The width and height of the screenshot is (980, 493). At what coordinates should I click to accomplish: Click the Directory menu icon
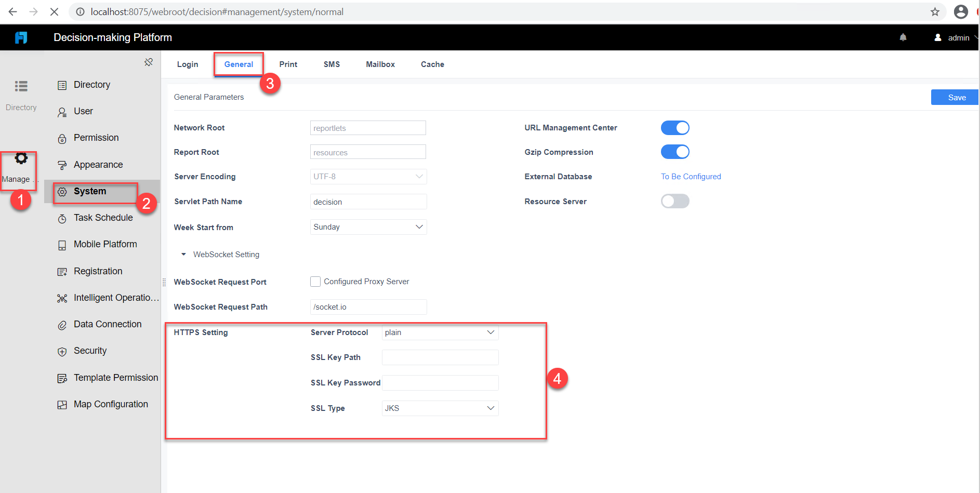pos(62,85)
